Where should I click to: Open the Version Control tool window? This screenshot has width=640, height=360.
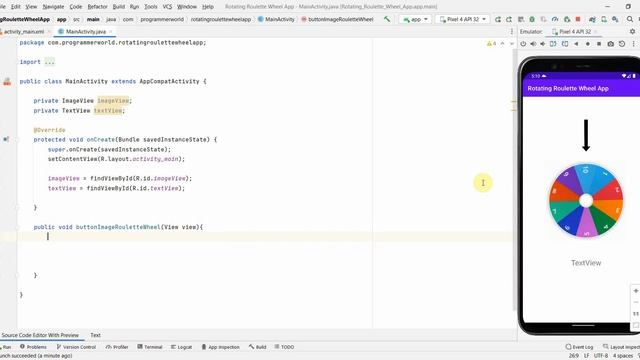point(76,347)
